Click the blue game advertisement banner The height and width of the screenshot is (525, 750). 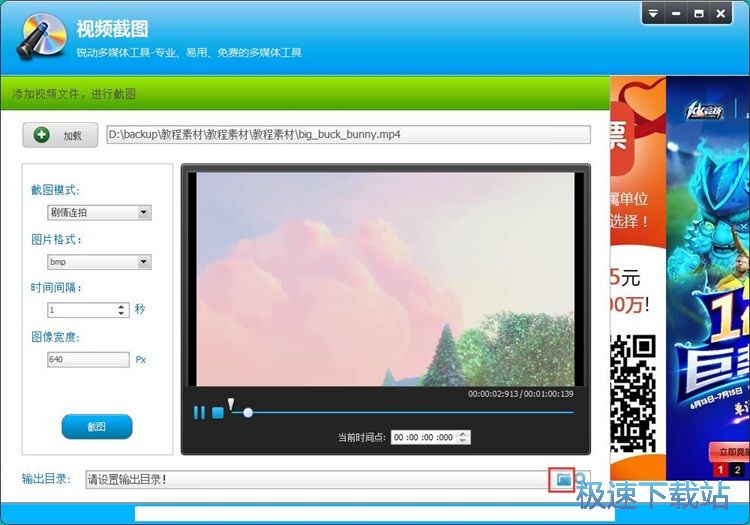[x=708, y=278]
